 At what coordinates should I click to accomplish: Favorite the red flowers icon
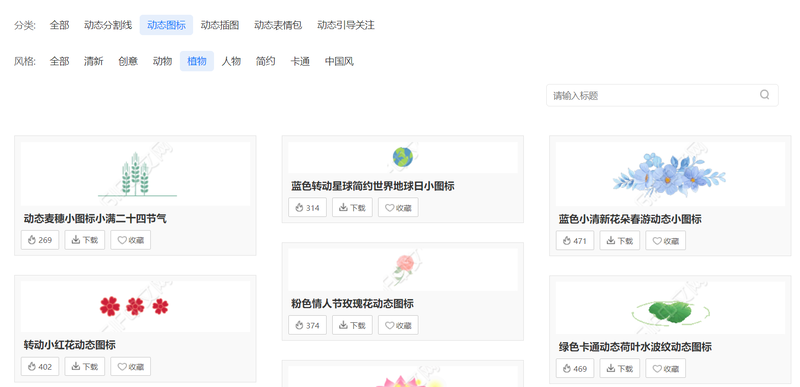point(131,367)
